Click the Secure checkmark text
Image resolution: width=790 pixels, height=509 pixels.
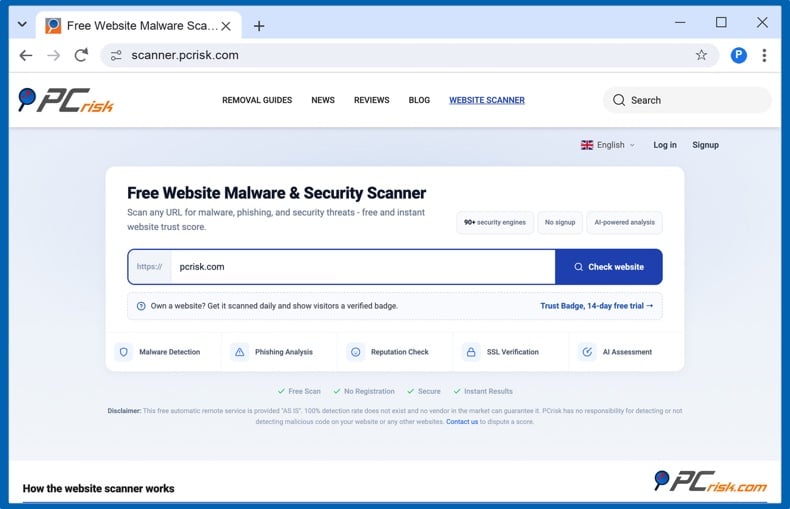click(424, 391)
